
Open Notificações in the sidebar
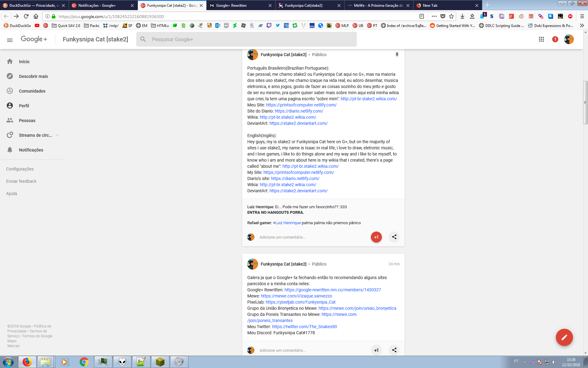31,150
